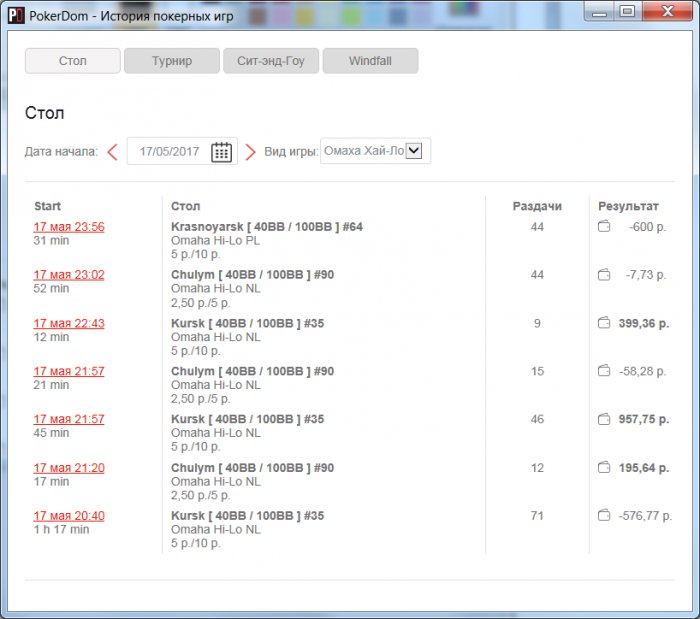
Task: Click the PokerDom app icon in title bar
Action: (15, 14)
